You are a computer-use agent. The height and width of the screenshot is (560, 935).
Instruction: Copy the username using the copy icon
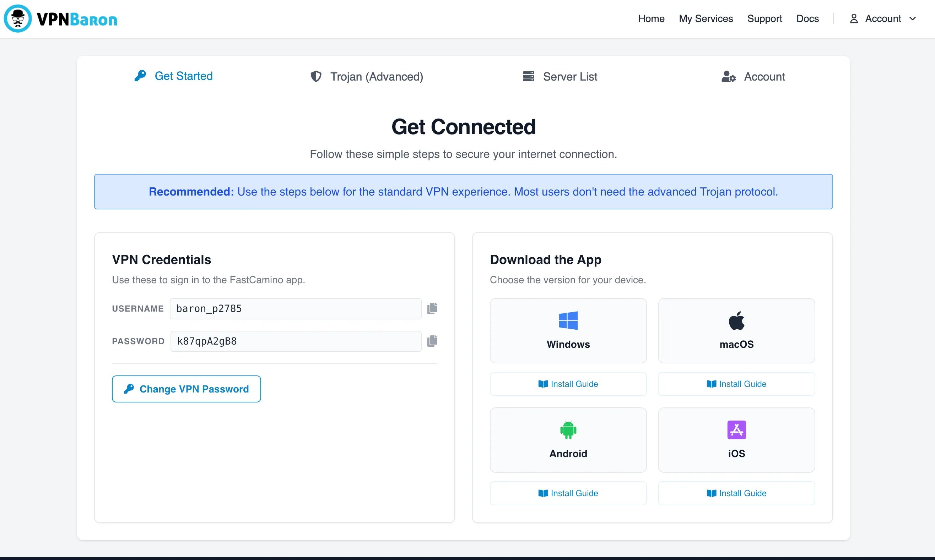coord(432,308)
